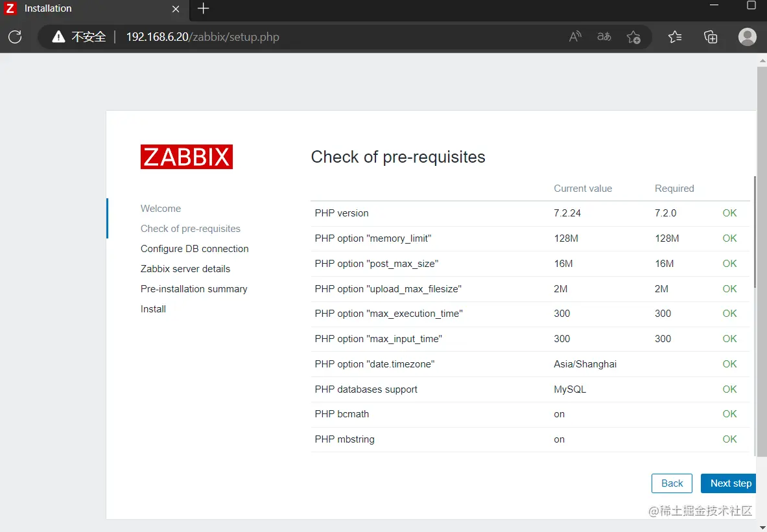This screenshot has width=767, height=532.
Task: Click the max_execution_time row label
Action: coord(388,314)
